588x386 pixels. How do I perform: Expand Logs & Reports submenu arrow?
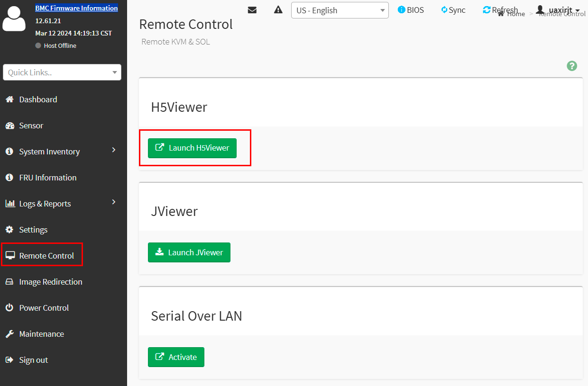click(x=114, y=202)
